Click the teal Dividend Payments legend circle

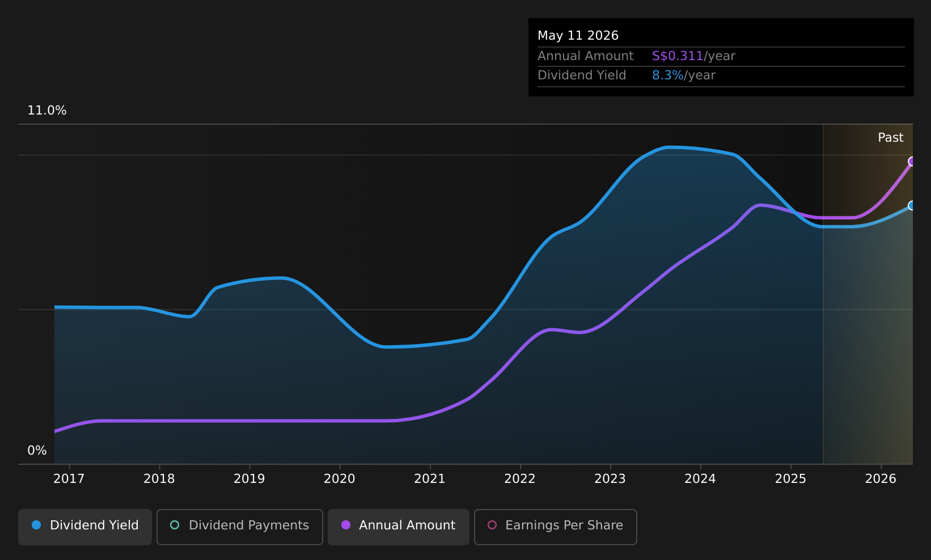coord(175,525)
